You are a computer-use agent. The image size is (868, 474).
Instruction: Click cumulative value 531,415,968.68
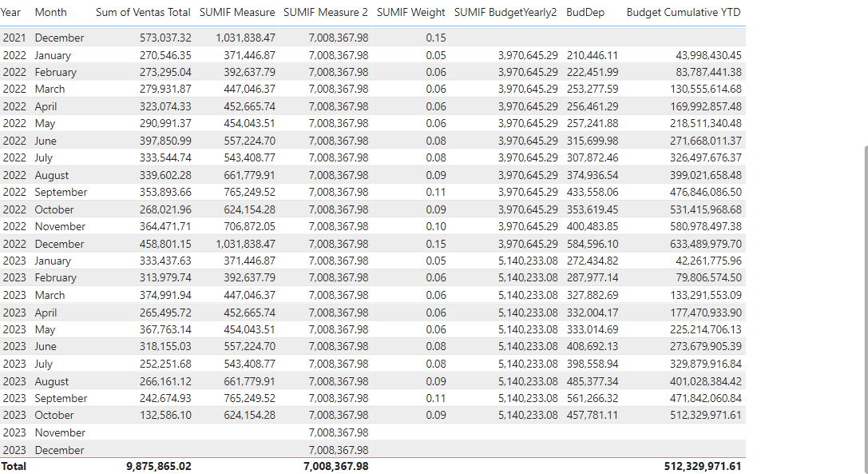(x=706, y=209)
